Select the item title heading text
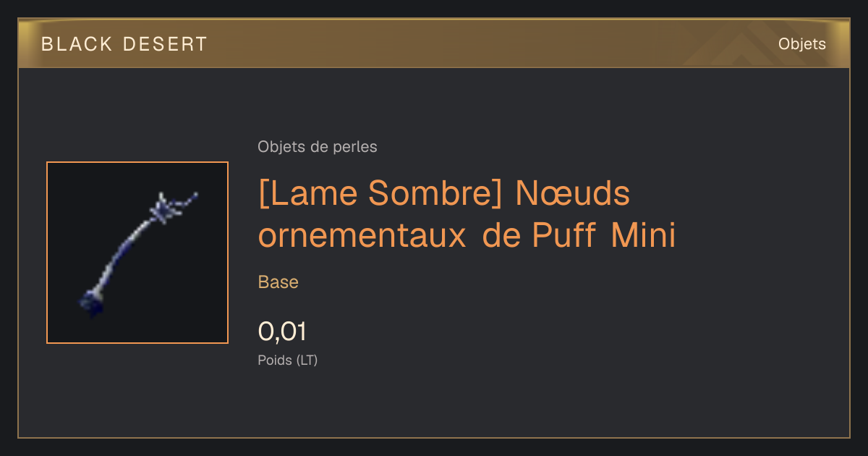This screenshot has width=868, height=456. pyautogui.click(x=467, y=214)
